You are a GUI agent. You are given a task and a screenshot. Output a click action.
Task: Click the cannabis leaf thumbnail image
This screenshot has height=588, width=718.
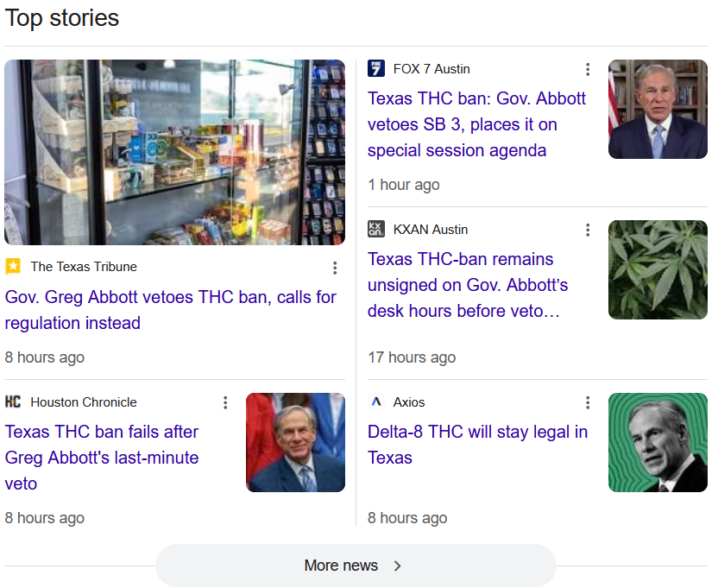658,270
